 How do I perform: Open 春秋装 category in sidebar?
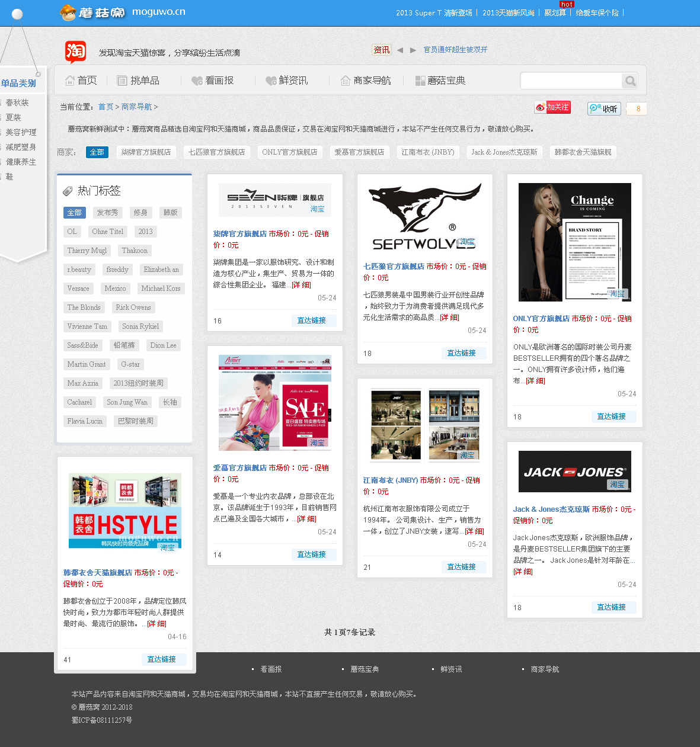pos(17,103)
